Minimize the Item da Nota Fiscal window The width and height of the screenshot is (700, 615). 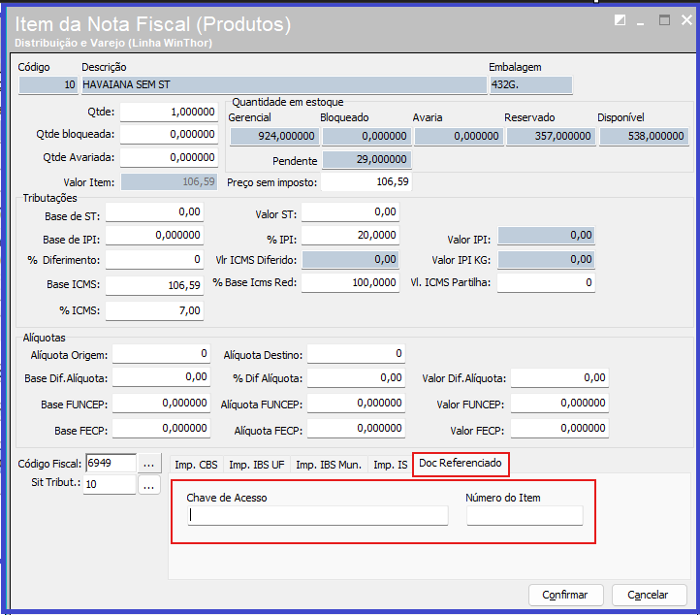click(x=641, y=21)
